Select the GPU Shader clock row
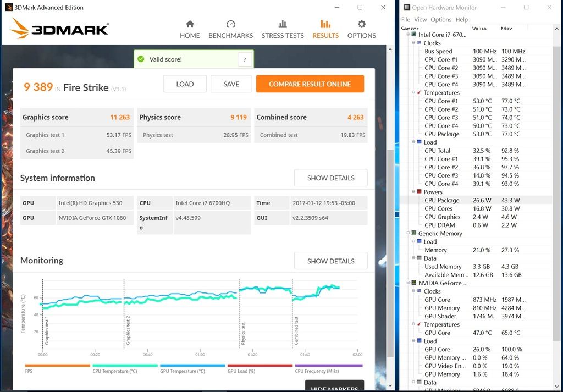This screenshot has width=563, height=392. pyautogui.click(x=476, y=316)
